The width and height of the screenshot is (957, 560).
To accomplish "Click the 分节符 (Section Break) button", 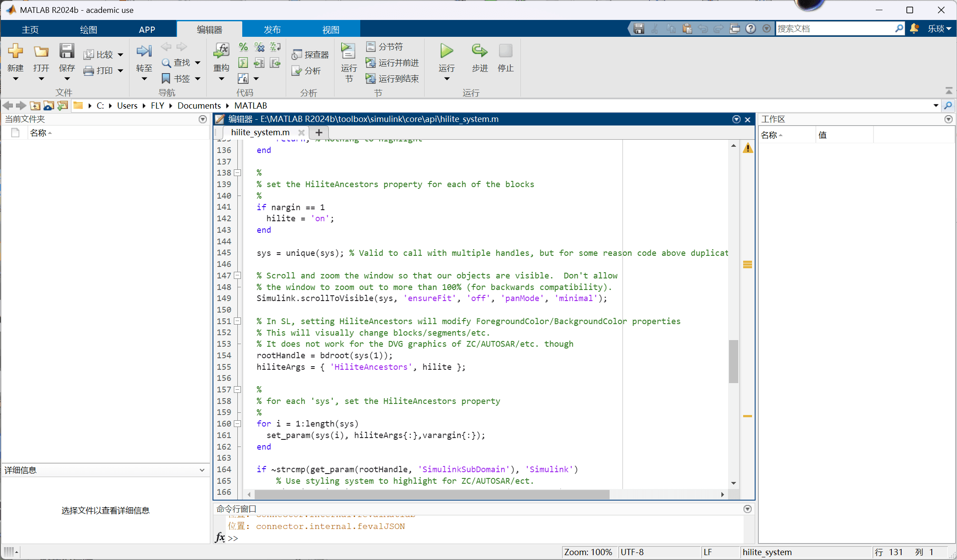I will click(x=384, y=47).
